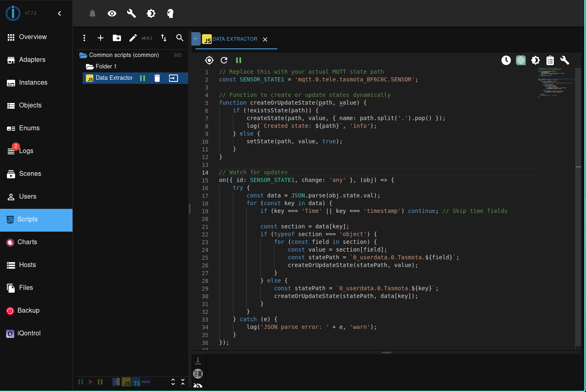Viewport: 586px width, 392px height.
Task: Collapse the Common scripts (common) folder
Action: pyautogui.click(x=83, y=55)
